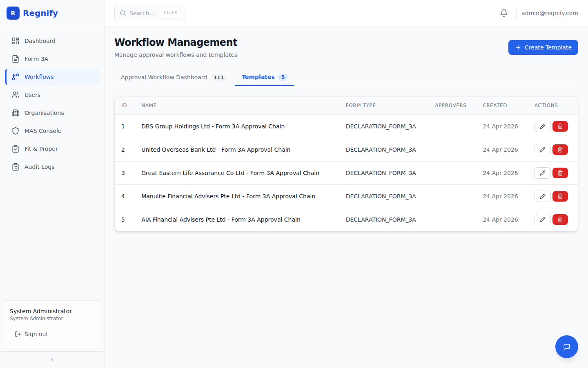Click the ID column header
Screen dimensions: 588x368
pos(124,105)
